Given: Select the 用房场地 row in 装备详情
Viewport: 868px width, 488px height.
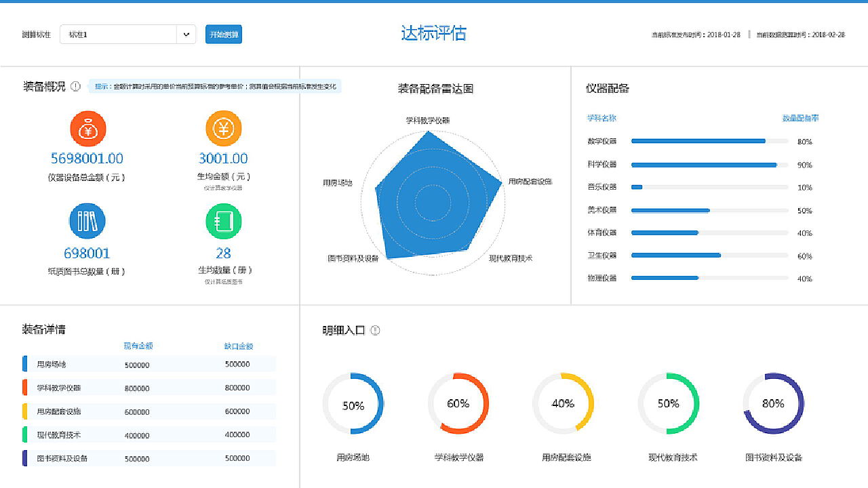Looking at the screenshot, I should coord(149,364).
